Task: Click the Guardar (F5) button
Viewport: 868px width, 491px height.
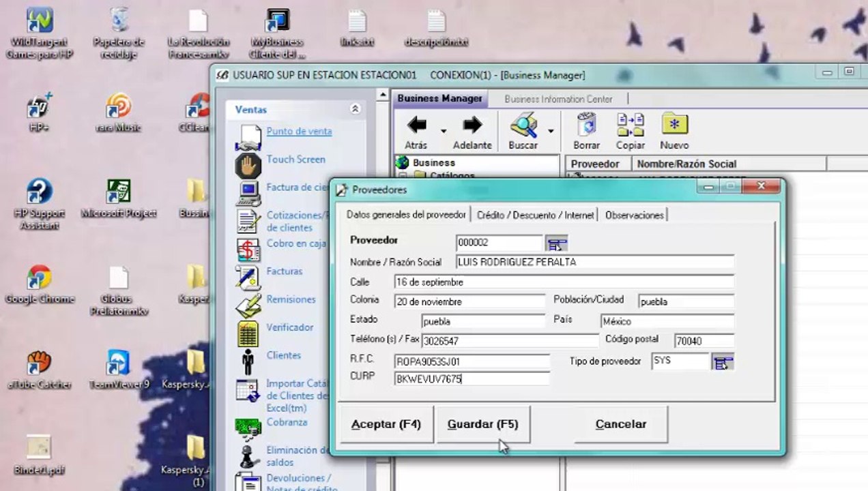Action: [483, 424]
